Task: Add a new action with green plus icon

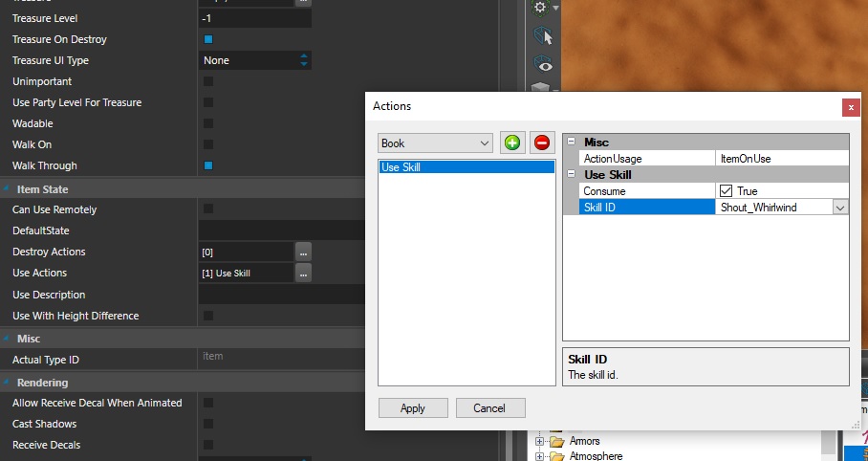Action: (x=512, y=143)
